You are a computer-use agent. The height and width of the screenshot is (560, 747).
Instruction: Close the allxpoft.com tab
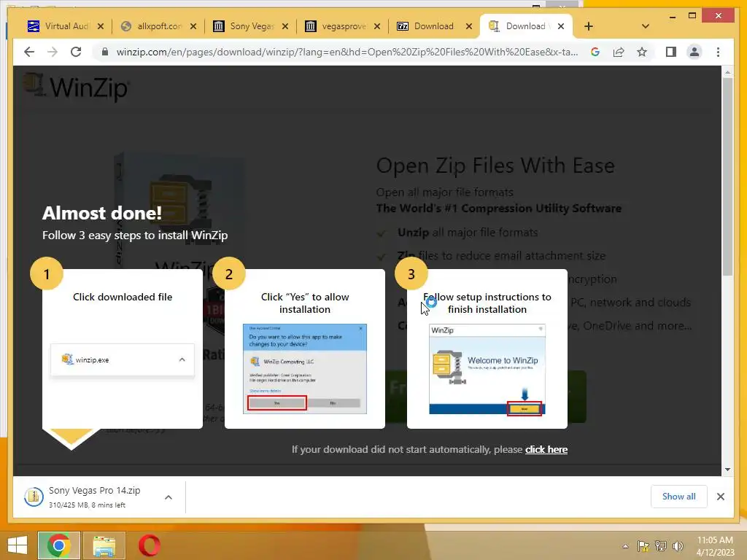point(193,27)
